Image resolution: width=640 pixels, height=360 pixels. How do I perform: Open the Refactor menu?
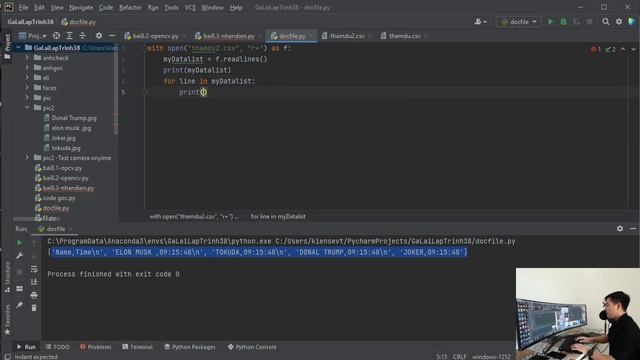pyautogui.click(x=130, y=7)
